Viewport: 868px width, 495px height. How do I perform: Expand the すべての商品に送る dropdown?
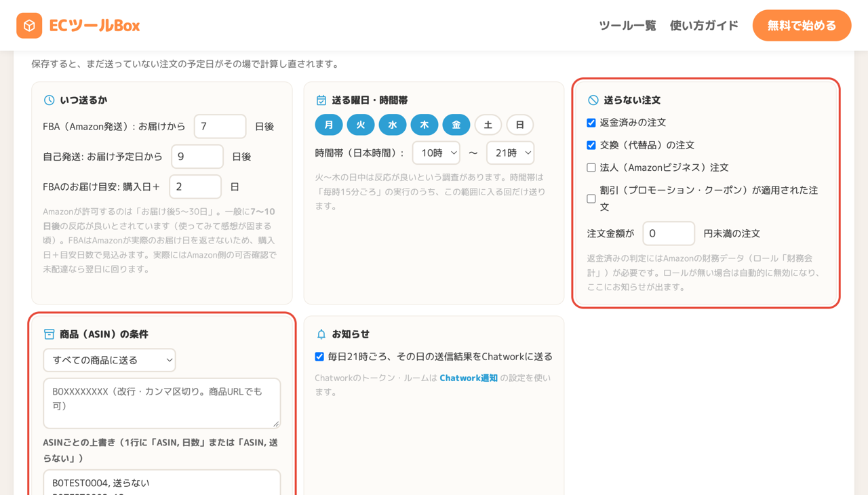click(109, 360)
